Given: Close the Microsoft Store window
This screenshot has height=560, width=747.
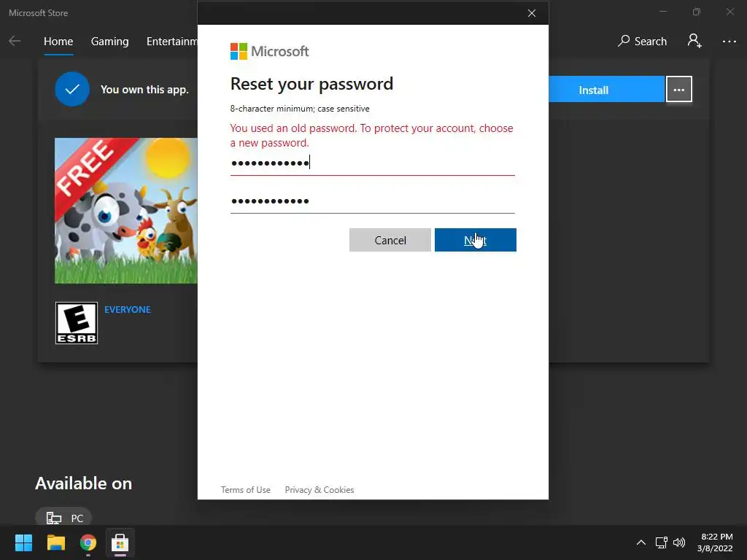Looking at the screenshot, I should point(729,12).
